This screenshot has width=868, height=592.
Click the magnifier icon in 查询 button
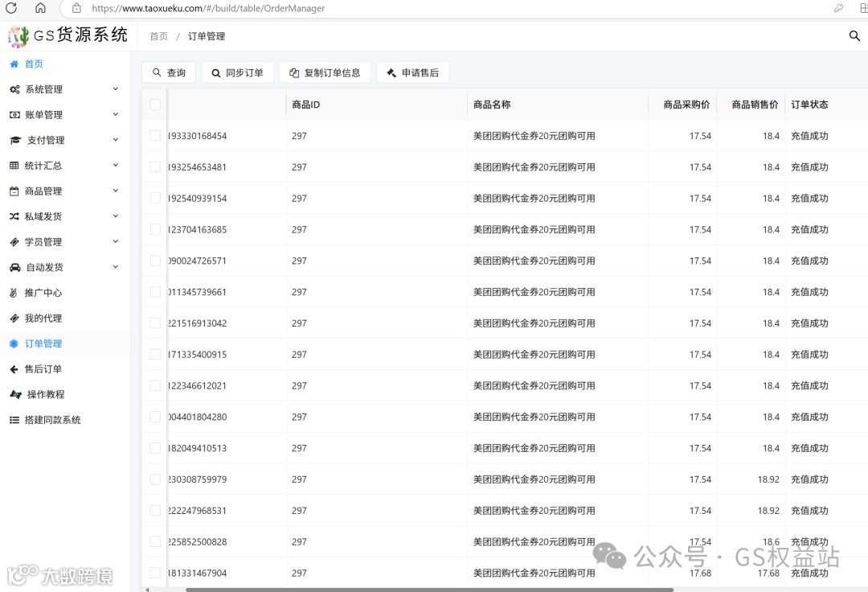pos(157,72)
